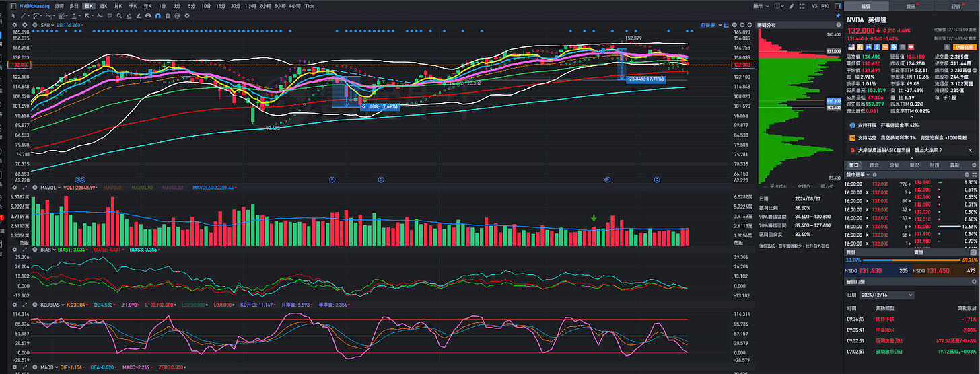Open MACD indicator settings gear
Viewport: 980px width, 374px height.
(15, 367)
